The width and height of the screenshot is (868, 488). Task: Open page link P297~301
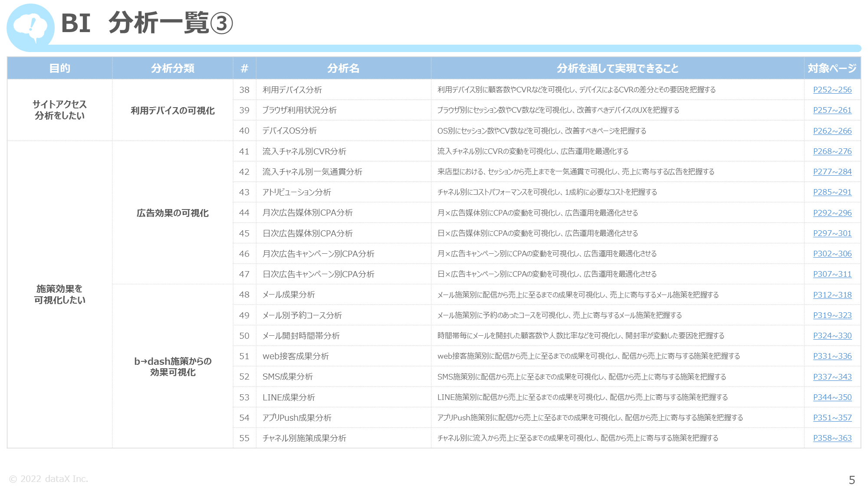click(832, 233)
